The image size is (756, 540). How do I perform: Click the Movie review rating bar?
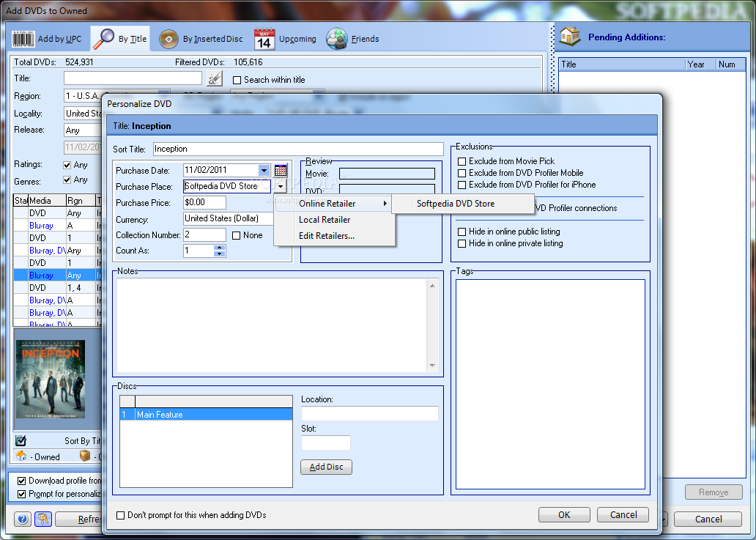point(388,174)
